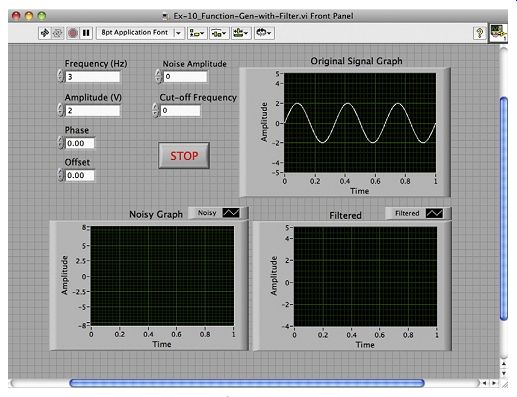Open the Align Objects menu
The image size is (517, 397).
197,33
